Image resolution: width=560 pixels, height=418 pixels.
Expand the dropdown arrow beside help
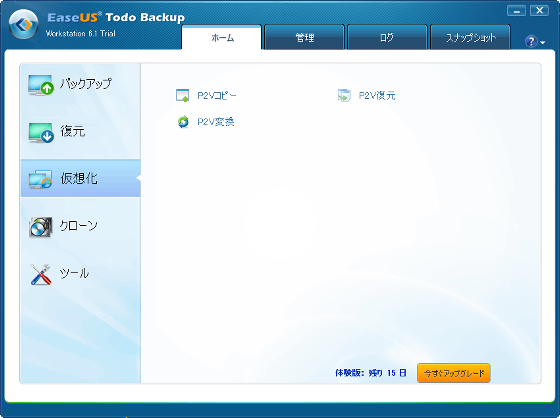pyautogui.click(x=543, y=43)
